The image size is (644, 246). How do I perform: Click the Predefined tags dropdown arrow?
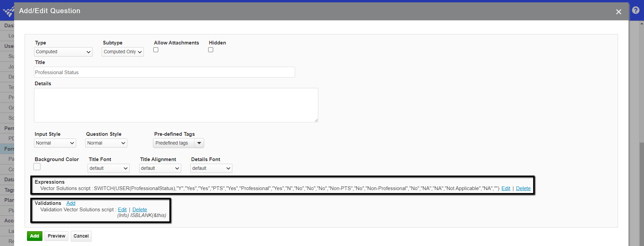click(199, 143)
